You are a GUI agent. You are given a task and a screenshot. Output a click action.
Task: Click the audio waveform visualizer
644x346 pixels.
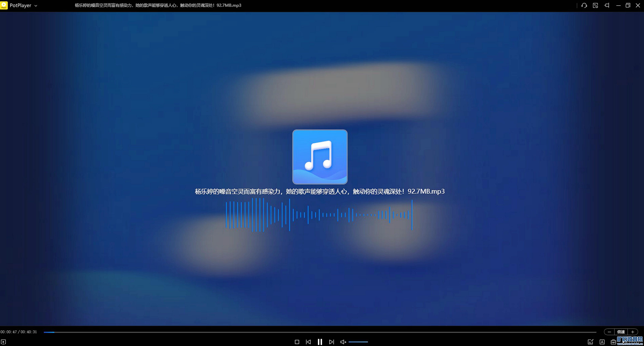(x=319, y=215)
